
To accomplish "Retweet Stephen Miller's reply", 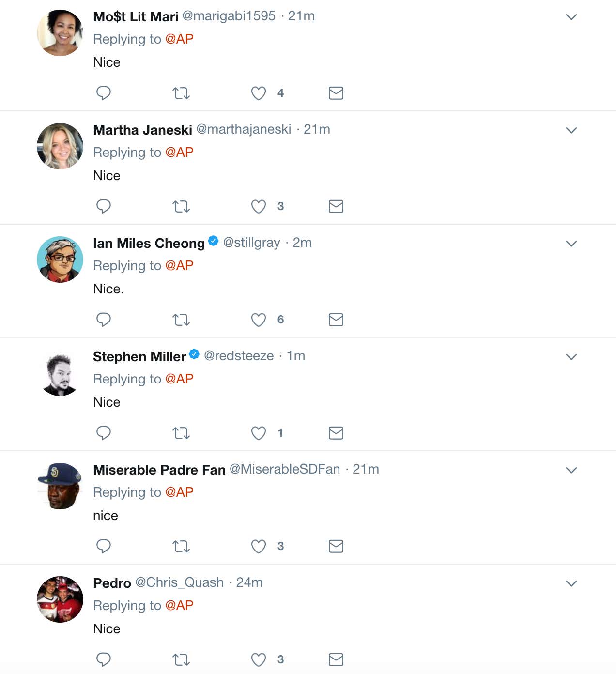I will (x=181, y=433).
